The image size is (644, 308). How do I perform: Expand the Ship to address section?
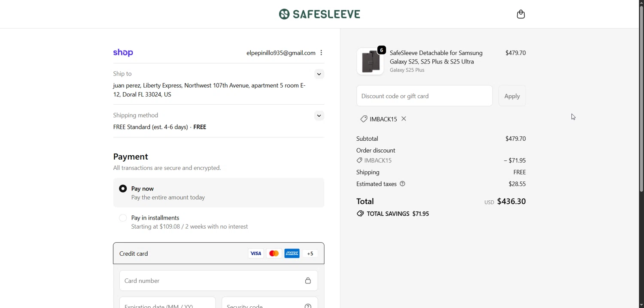319,74
